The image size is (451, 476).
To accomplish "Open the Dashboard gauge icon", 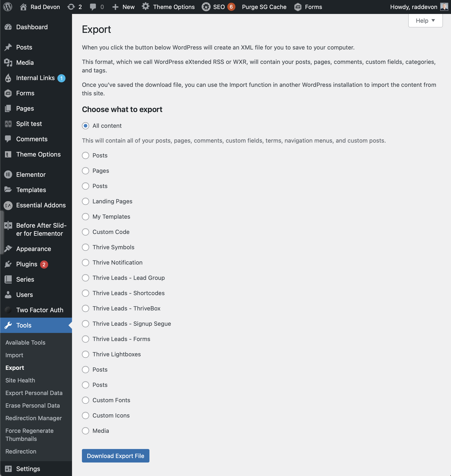I will coord(8,27).
